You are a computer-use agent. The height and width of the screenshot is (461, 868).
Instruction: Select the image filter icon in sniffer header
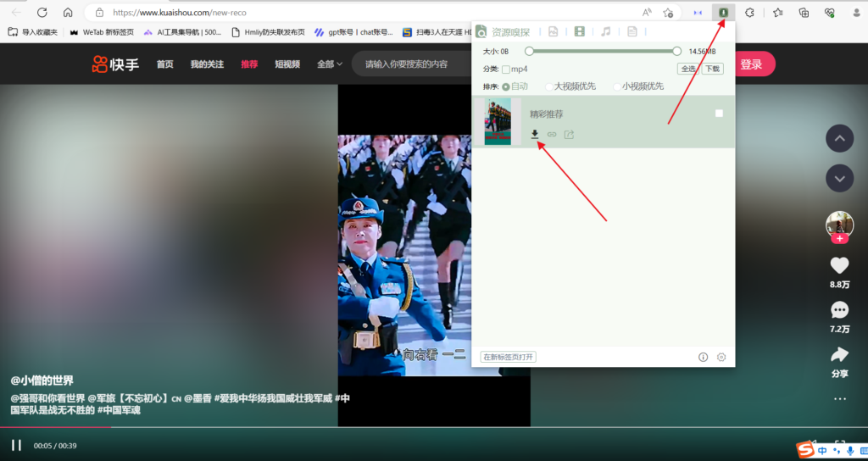coord(553,32)
